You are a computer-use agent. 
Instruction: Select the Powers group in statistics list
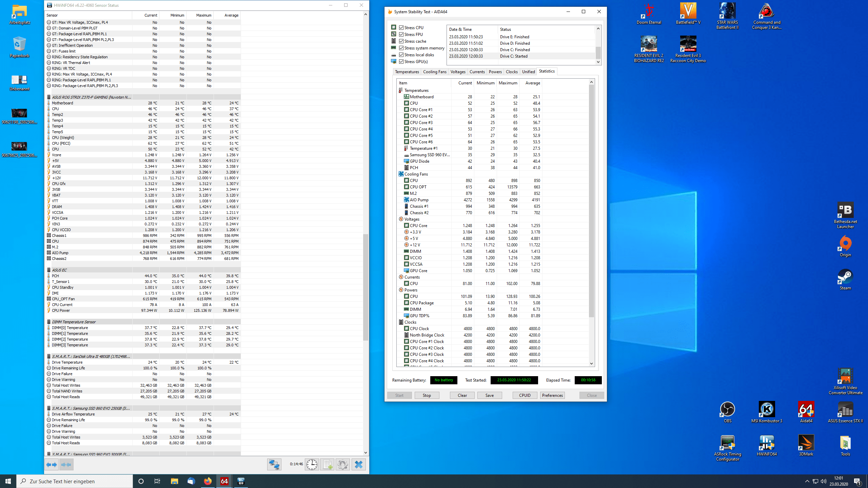tap(411, 290)
